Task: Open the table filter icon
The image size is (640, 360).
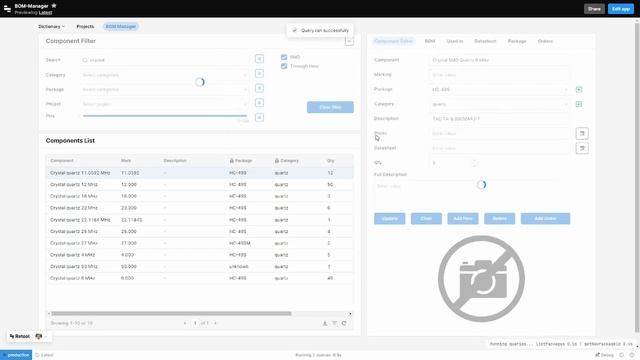Action: pyautogui.click(x=334, y=323)
